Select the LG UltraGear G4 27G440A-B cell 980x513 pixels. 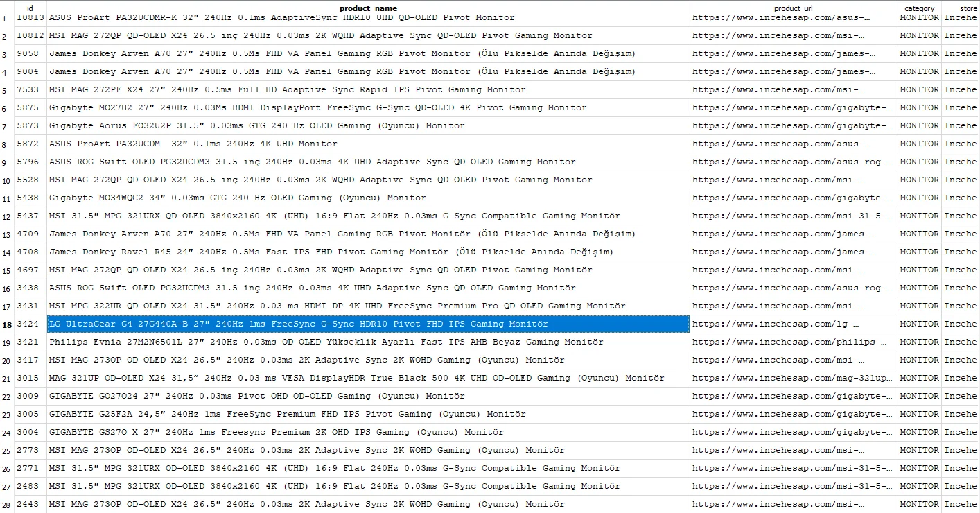point(368,324)
